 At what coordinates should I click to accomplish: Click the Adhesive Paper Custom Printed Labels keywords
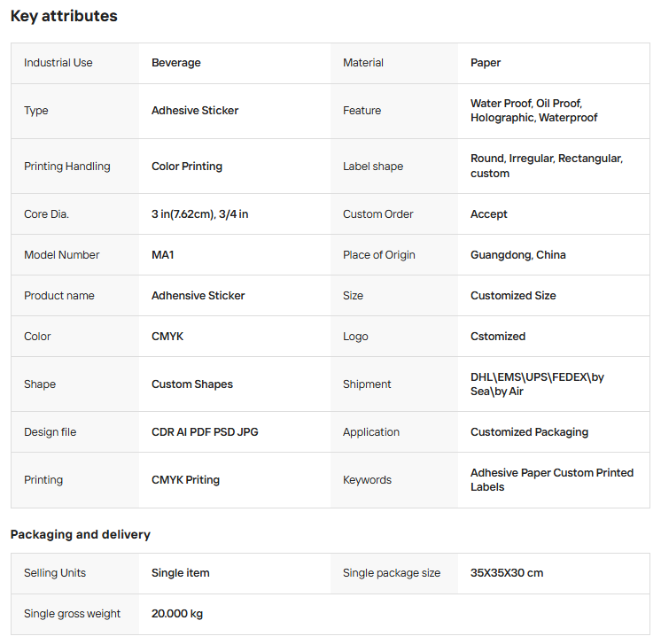[x=552, y=473]
